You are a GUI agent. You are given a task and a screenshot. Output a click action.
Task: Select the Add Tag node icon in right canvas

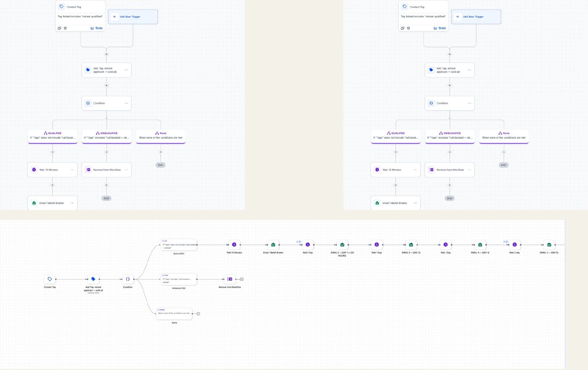point(431,70)
